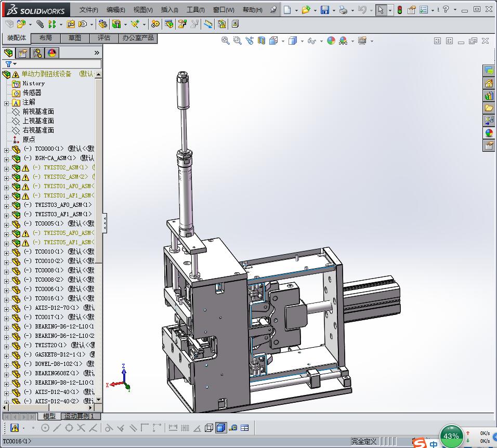497x448 pixels.
Task: Click the feature tree filter input field
Action: click(57, 64)
